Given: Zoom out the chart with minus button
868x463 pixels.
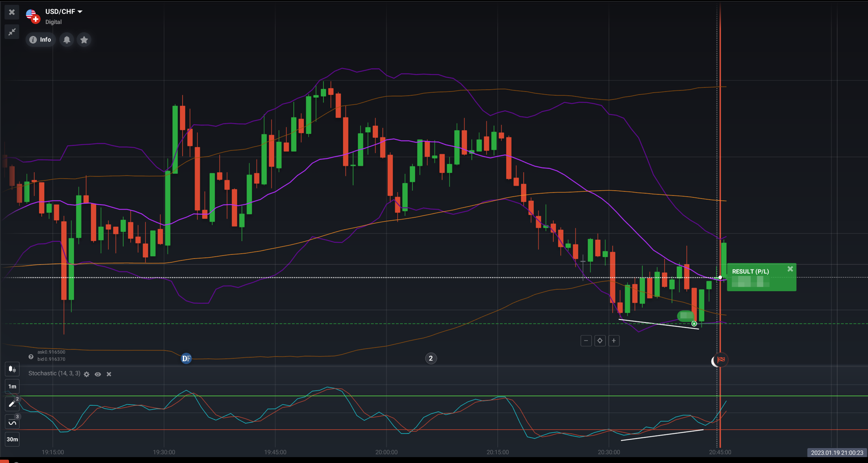Looking at the screenshot, I should pyautogui.click(x=586, y=341).
